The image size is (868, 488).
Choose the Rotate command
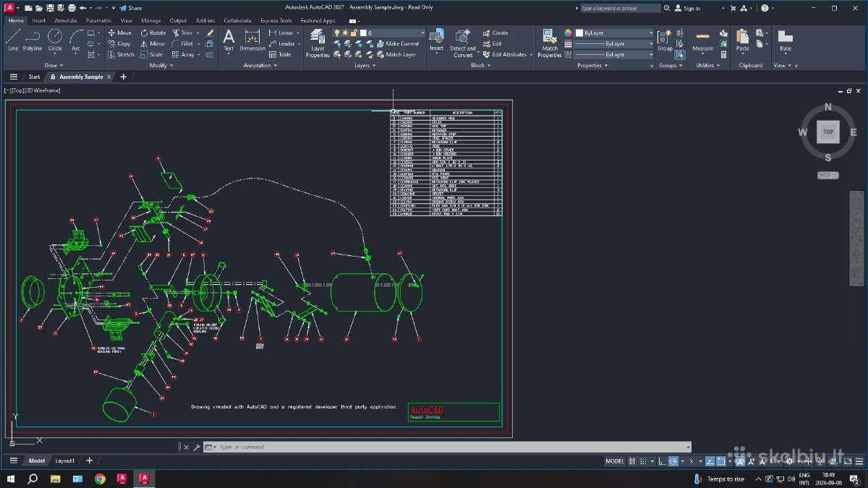(153, 33)
